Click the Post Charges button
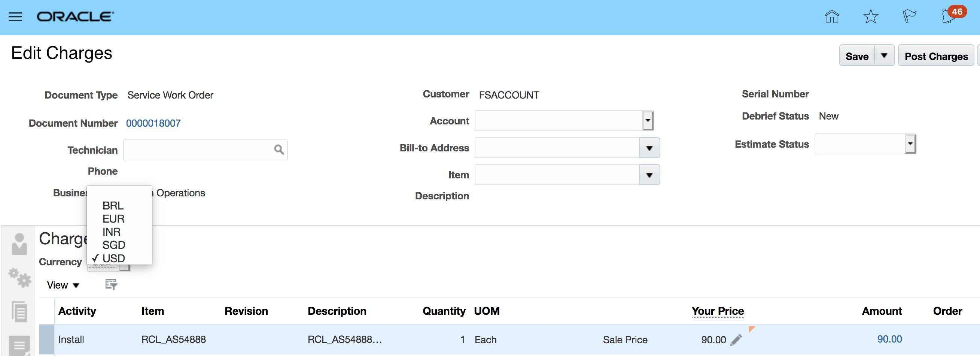Image resolution: width=980 pixels, height=356 pixels. point(936,56)
